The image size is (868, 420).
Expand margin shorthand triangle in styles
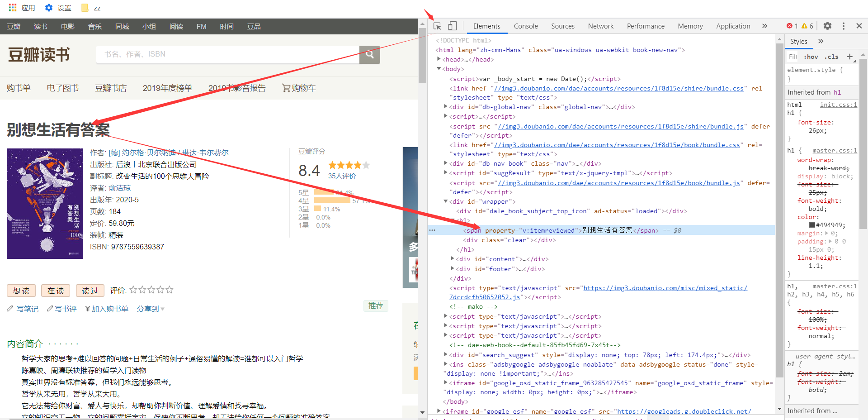click(x=827, y=233)
